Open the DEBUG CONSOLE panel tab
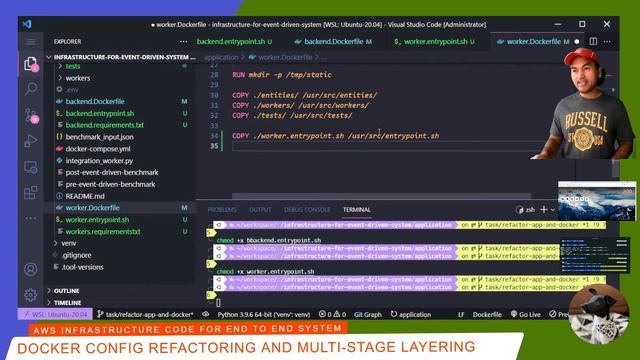 coord(307,209)
